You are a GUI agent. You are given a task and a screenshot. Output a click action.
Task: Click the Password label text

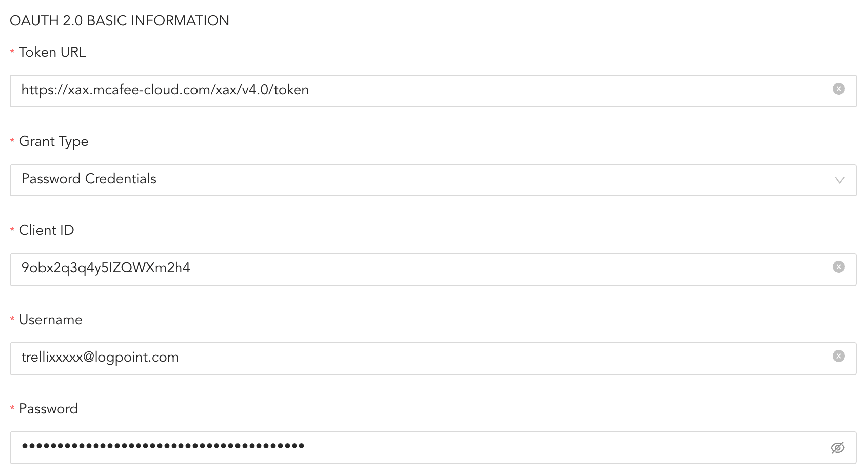[49, 409]
